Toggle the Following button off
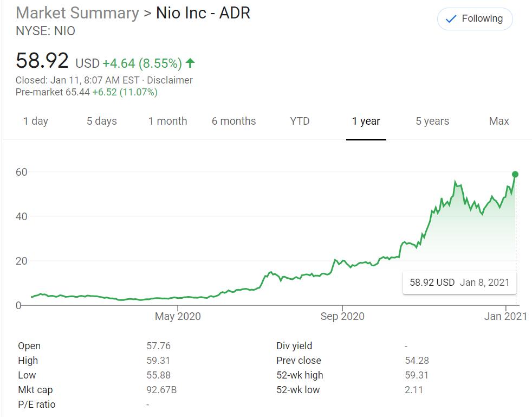This screenshot has height=417, width=532. [x=474, y=18]
